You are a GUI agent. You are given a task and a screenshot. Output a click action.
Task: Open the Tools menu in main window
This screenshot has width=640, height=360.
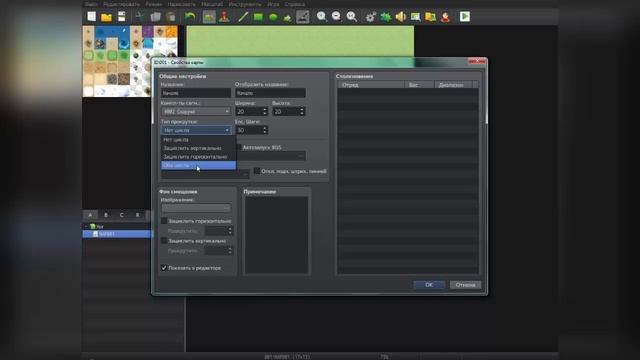coord(245,4)
